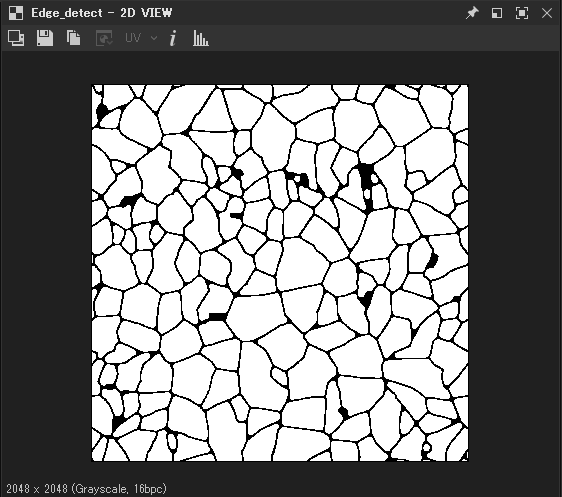This screenshot has width=562, height=497.
Task: Toggle the histogram panel display on
Action: click(x=201, y=38)
